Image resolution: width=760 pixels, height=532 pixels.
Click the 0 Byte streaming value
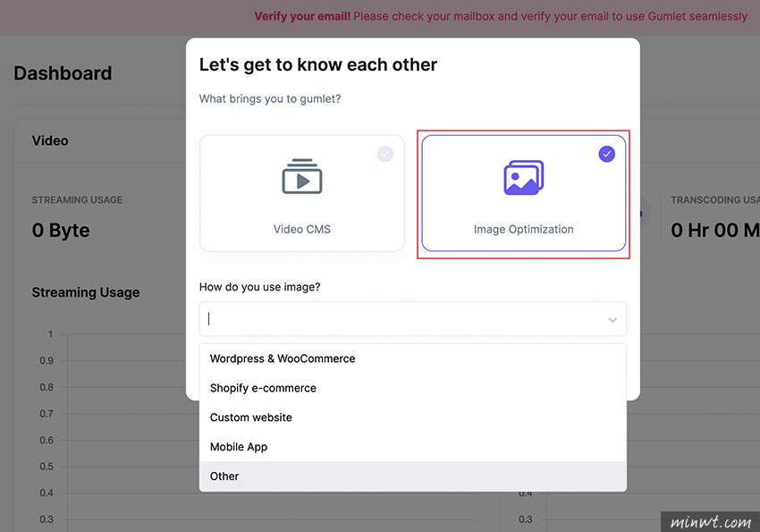(61, 230)
